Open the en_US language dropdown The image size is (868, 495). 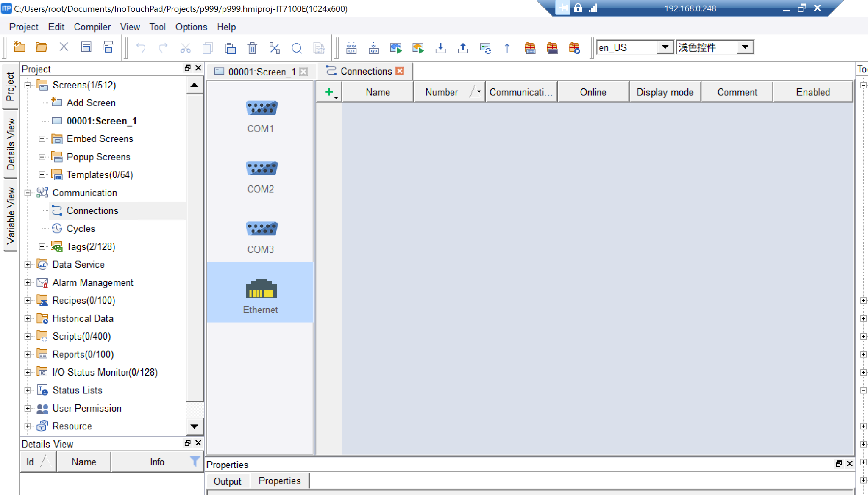point(665,47)
